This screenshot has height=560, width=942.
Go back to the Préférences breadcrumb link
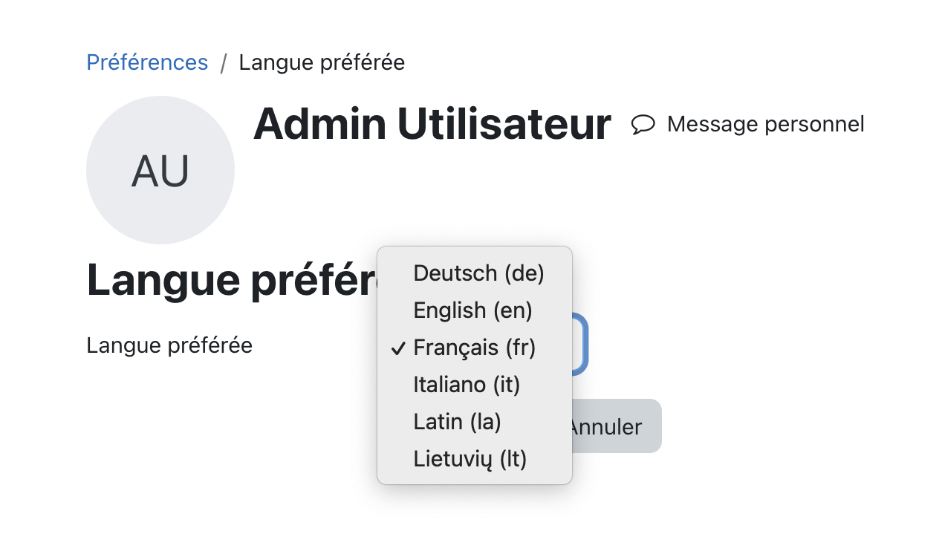(147, 62)
